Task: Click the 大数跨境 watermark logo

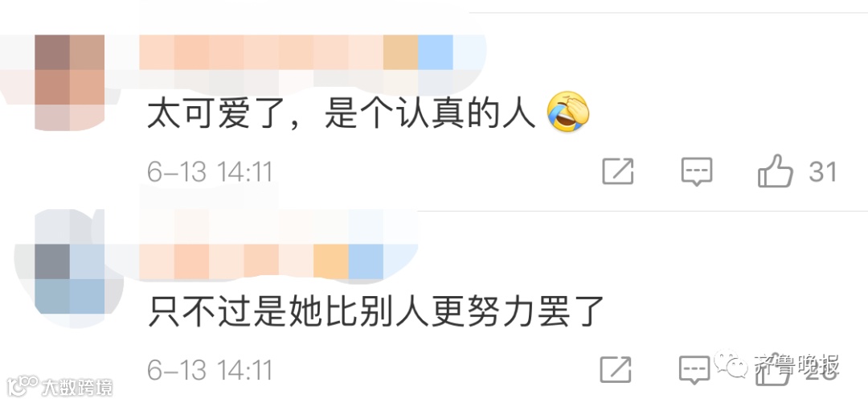Action: (59, 386)
